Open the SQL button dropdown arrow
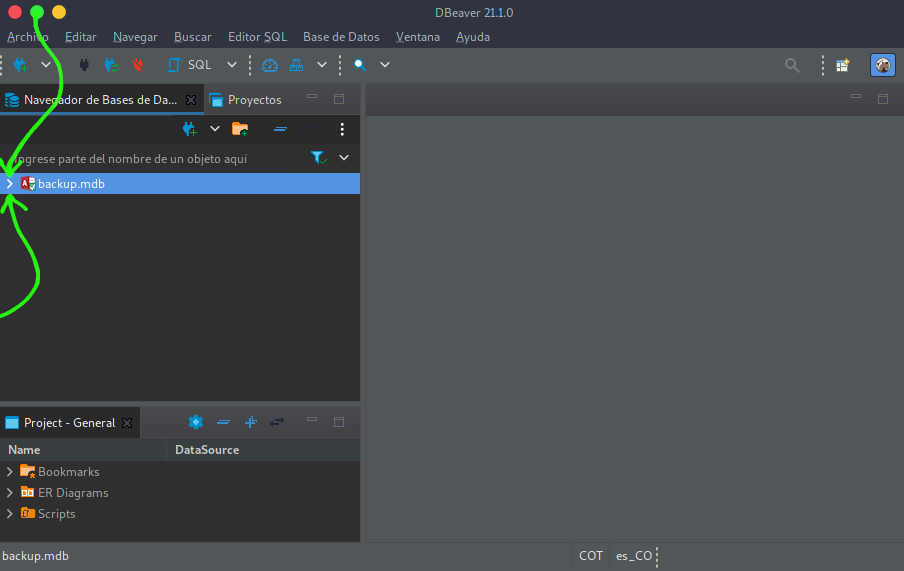The height and width of the screenshot is (571, 904). tap(232, 65)
